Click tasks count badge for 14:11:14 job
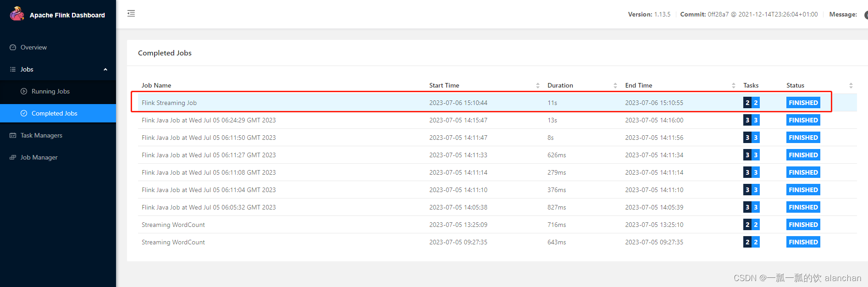868x287 pixels. coord(752,172)
